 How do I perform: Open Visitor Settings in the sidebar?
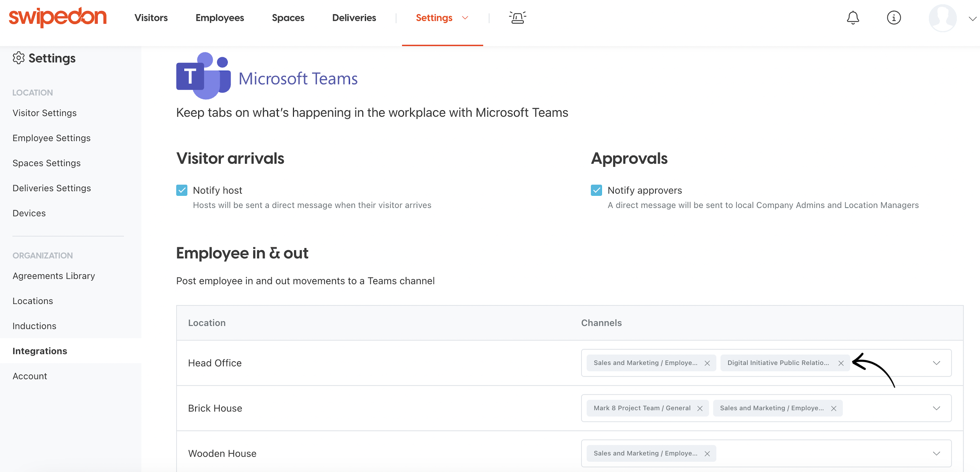[45, 113]
